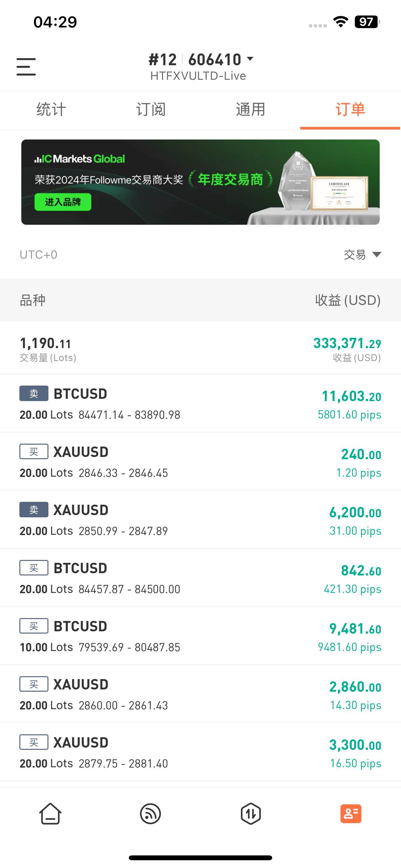Open the hamburger side menu
This screenshot has height=868, width=401.
point(26,67)
